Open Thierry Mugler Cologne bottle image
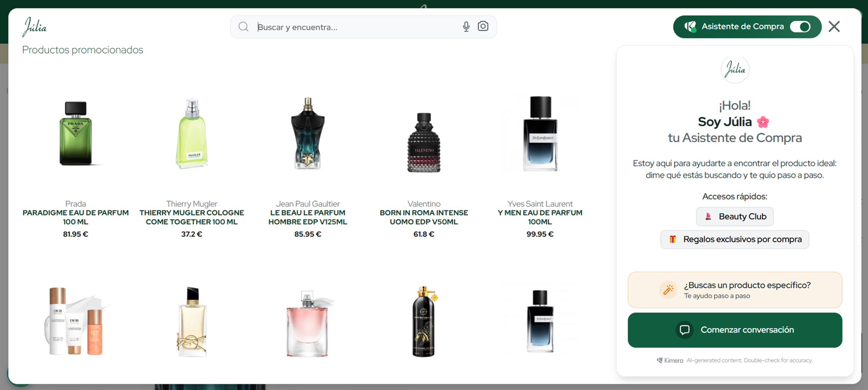This screenshot has width=868, height=390. click(192, 133)
